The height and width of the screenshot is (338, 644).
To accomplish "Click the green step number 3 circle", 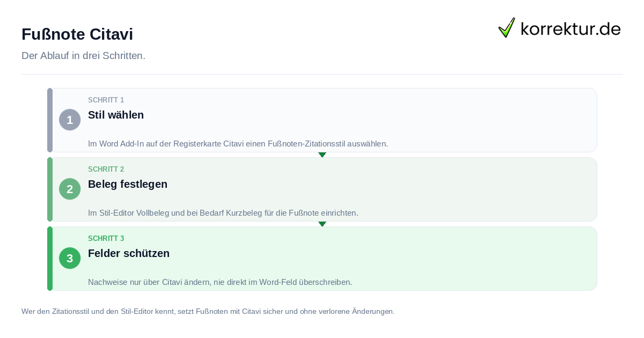I will pyautogui.click(x=70, y=258).
